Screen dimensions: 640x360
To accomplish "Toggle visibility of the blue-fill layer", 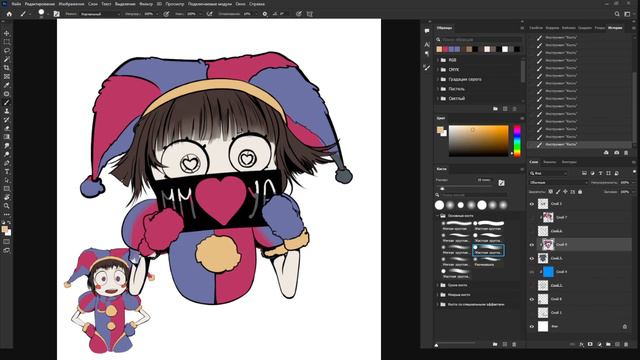I will (532, 272).
